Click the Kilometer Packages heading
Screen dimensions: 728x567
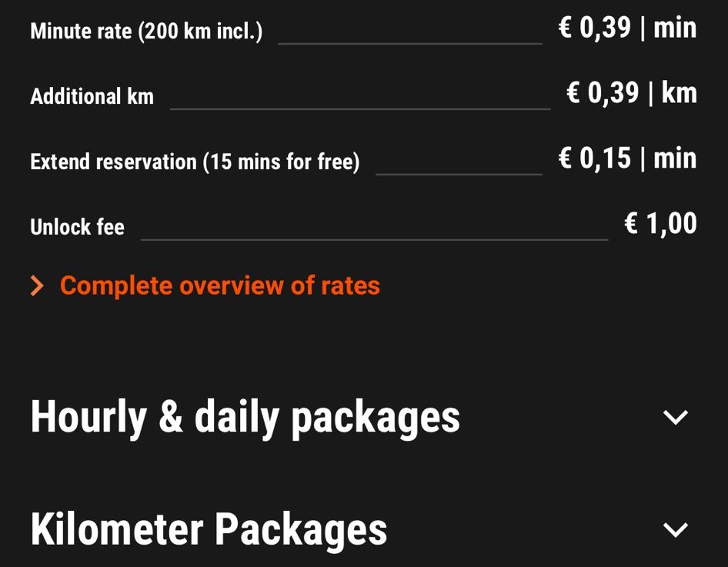[209, 529]
